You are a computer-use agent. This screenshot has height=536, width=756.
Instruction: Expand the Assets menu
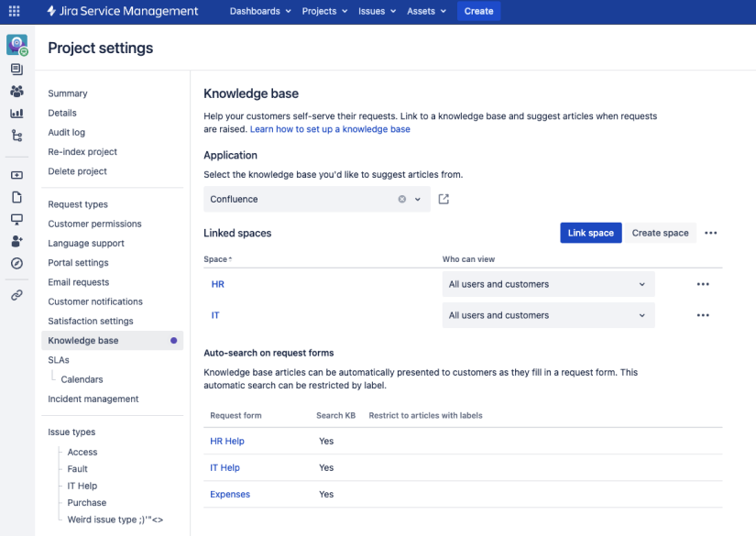427,11
